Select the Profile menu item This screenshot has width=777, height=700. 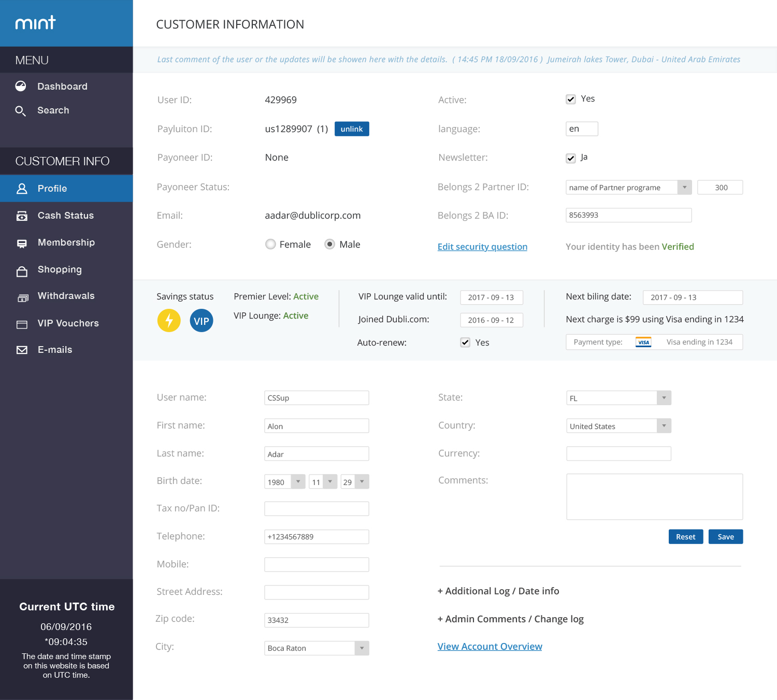66,189
